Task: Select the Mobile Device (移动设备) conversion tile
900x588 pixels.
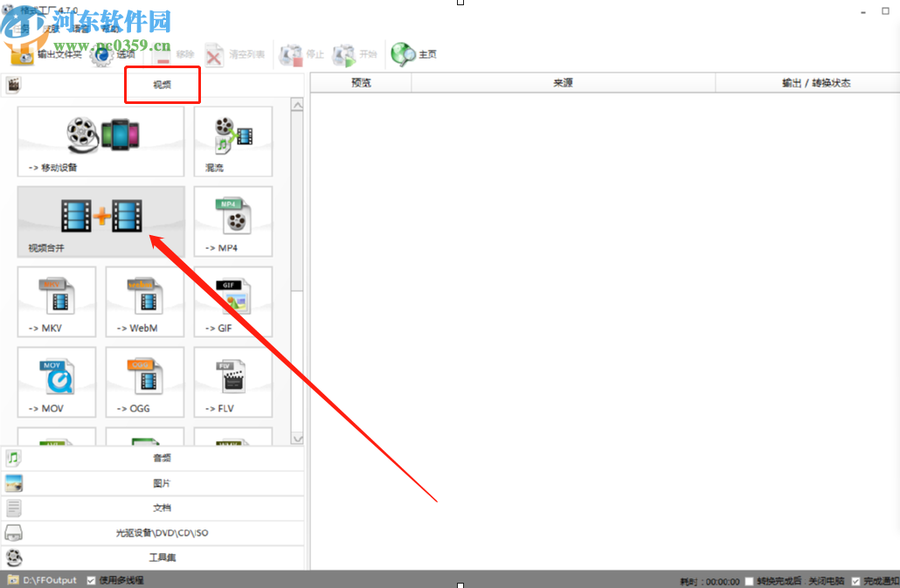Action: pos(100,142)
